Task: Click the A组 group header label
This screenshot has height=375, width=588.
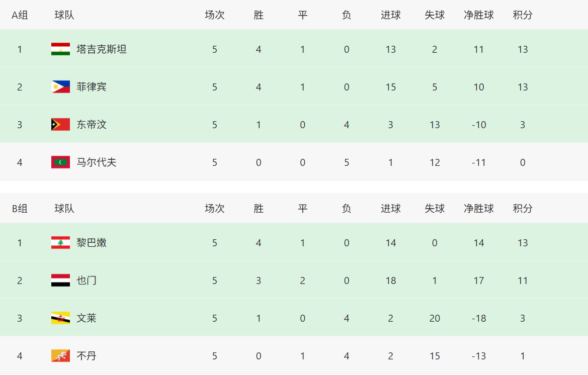Action: pyautogui.click(x=20, y=15)
